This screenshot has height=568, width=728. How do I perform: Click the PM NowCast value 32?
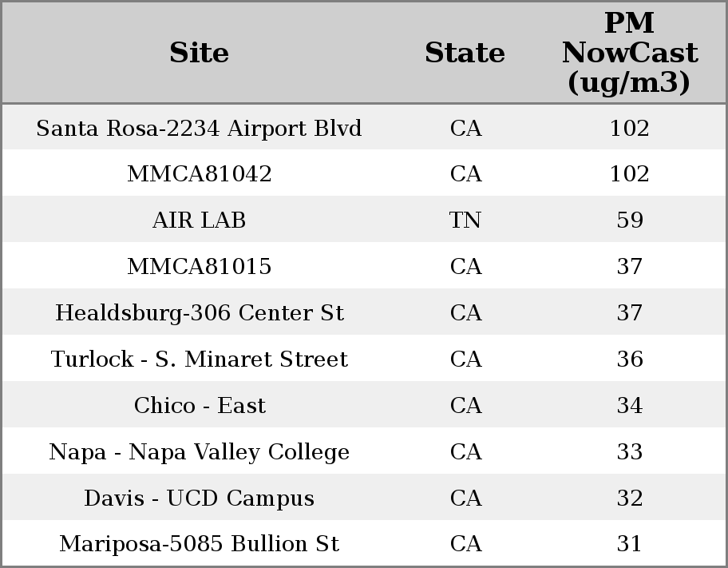click(x=629, y=498)
